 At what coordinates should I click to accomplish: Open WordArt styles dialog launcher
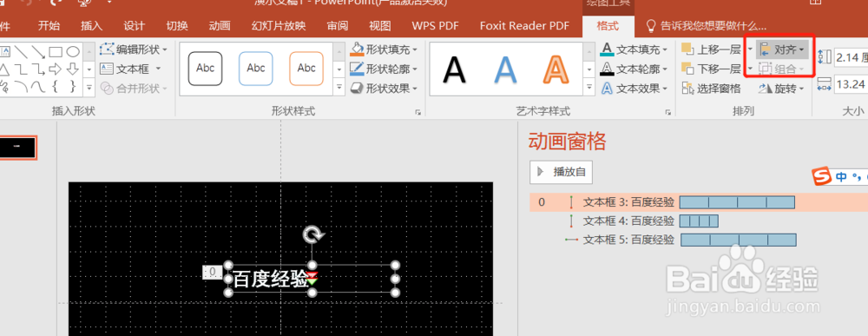pos(668,112)
